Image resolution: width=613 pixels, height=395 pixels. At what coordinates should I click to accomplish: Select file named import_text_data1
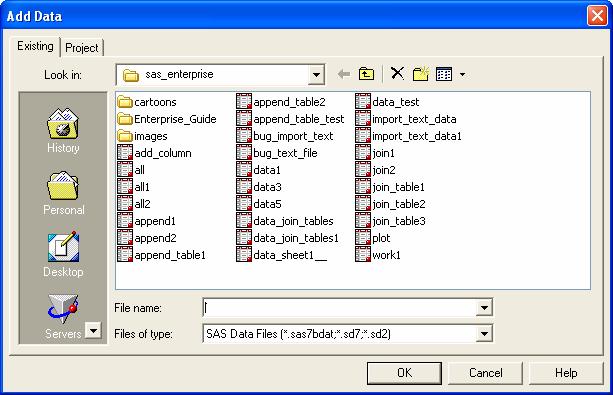[408, 136]
